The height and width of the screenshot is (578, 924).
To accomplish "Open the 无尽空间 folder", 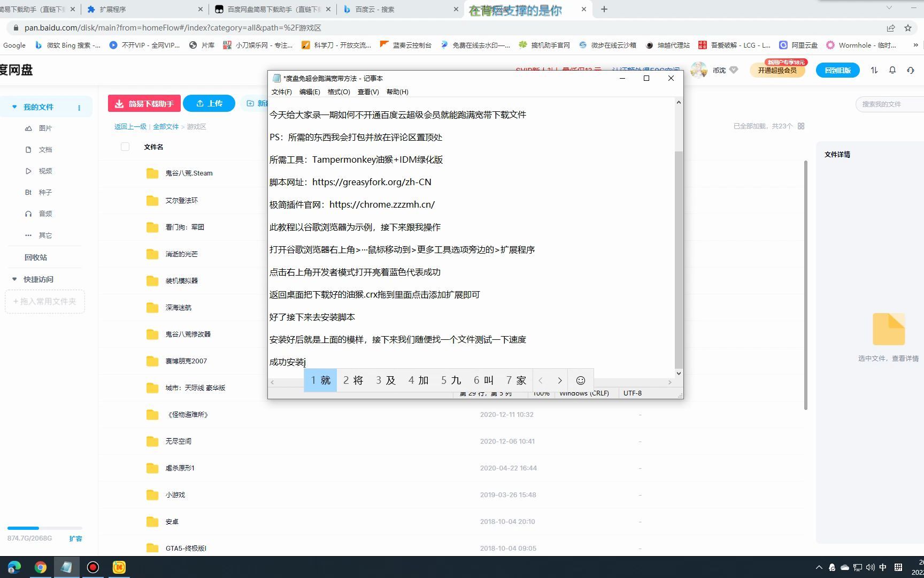I will coord(178,441).
